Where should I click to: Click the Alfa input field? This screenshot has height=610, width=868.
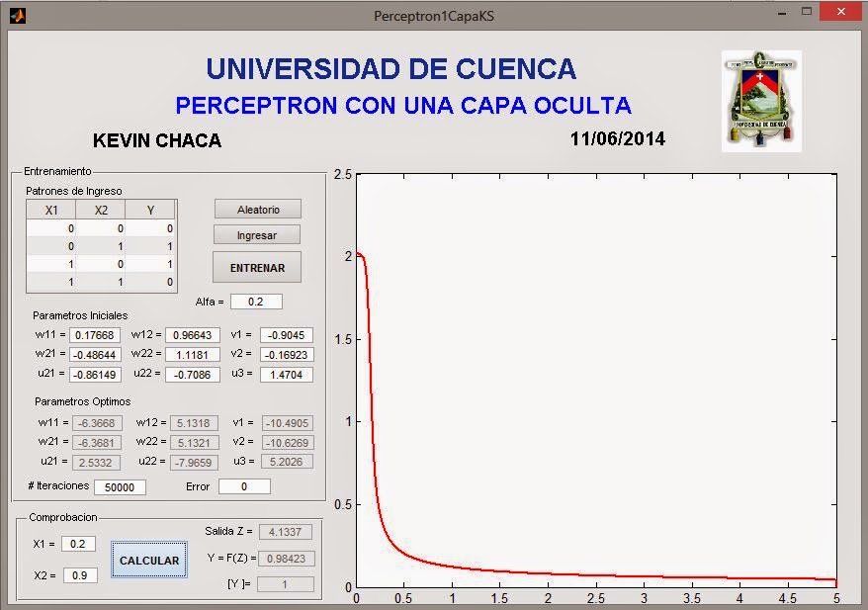click(x=256, y=302)
